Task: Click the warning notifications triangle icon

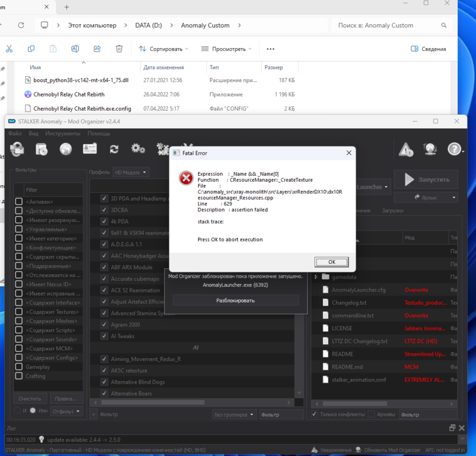Action: 406,149
